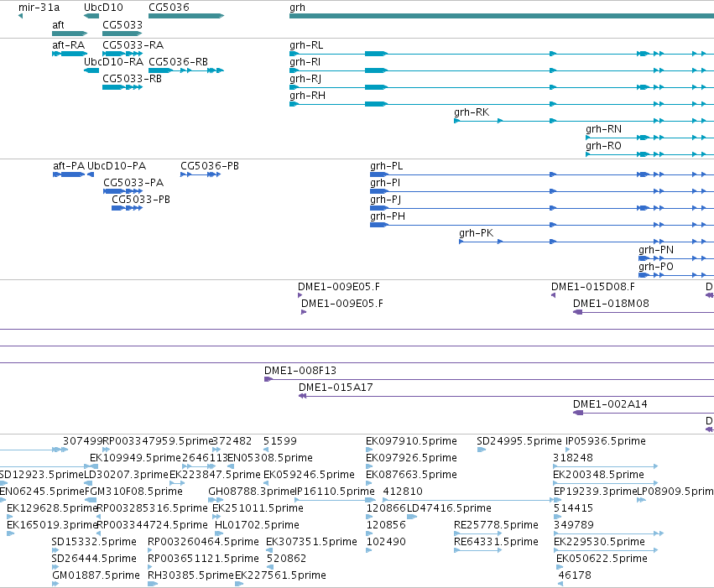Select the DME1-015D08.F clone label

click(x=593, y=287)
